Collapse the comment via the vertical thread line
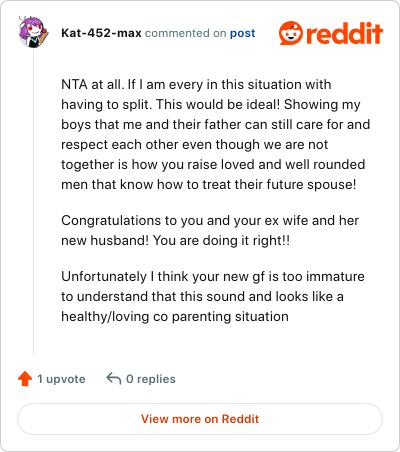 pyautogui.click(x=33, y=202)
